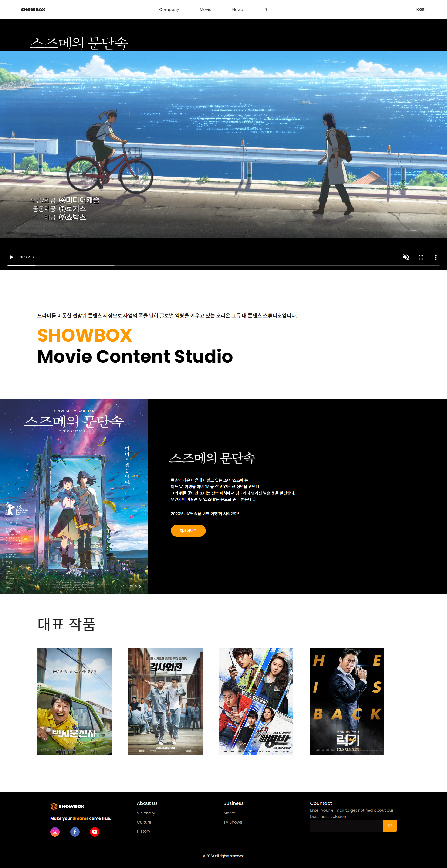Image resolution: width=447 pixels, height=868 pixels.
Task: Open the YouTube social icon
Action: [95, 832]
